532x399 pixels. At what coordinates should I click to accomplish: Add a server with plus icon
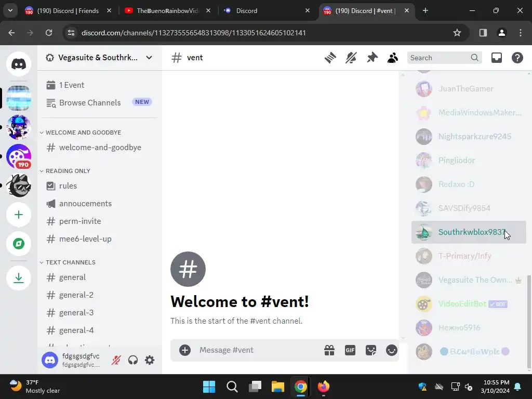19,215
